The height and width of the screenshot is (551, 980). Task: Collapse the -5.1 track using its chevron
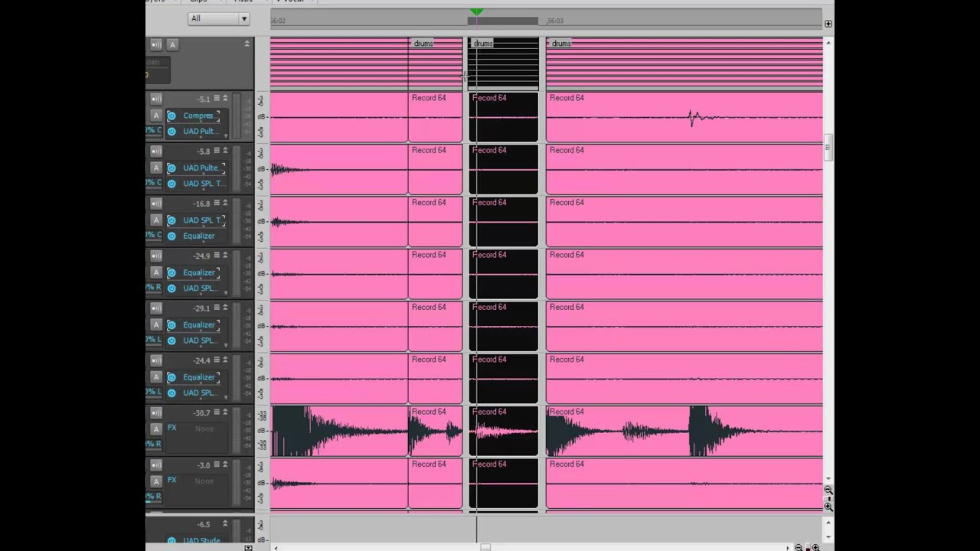pyautogui.click(x=225, y=99)
